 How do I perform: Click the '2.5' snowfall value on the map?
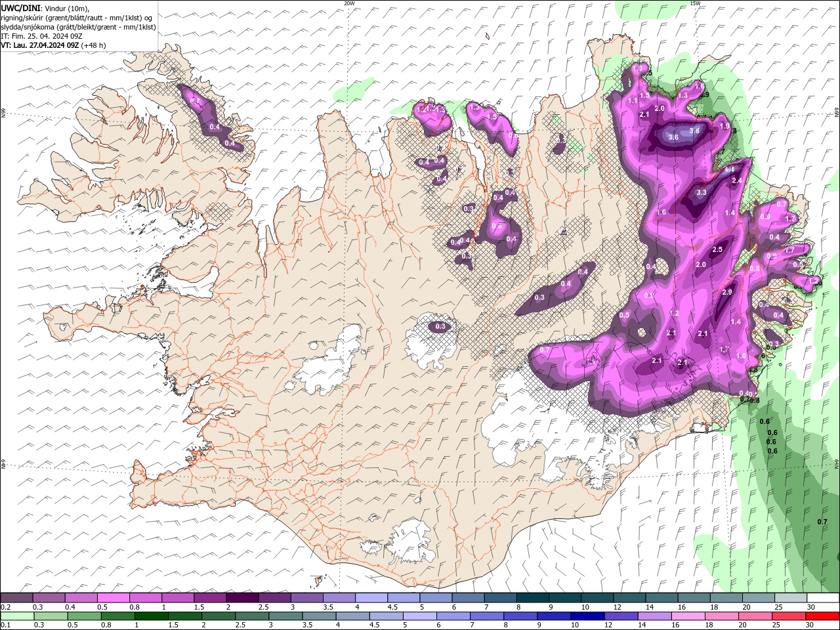click(x=717, y=249)
